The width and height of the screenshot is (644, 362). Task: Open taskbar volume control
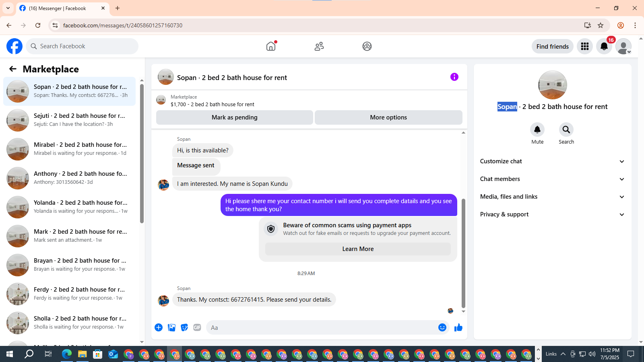click(592, 354)
